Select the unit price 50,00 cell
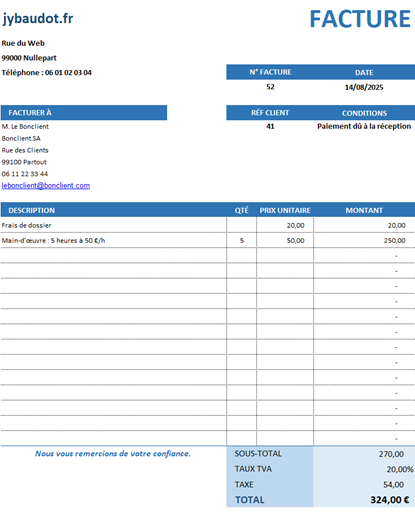Image resolution: width=415 pixels, height=519 pixels. [x=285, y=240]
